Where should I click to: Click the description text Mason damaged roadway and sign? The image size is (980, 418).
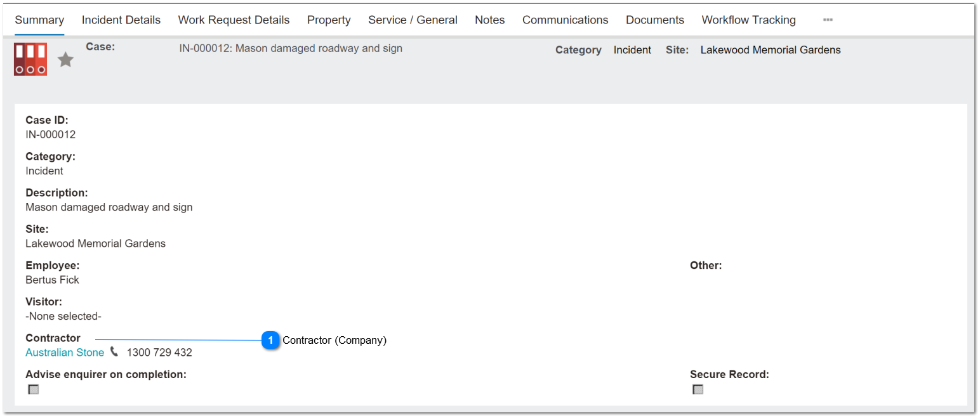[x=109, y=207]
